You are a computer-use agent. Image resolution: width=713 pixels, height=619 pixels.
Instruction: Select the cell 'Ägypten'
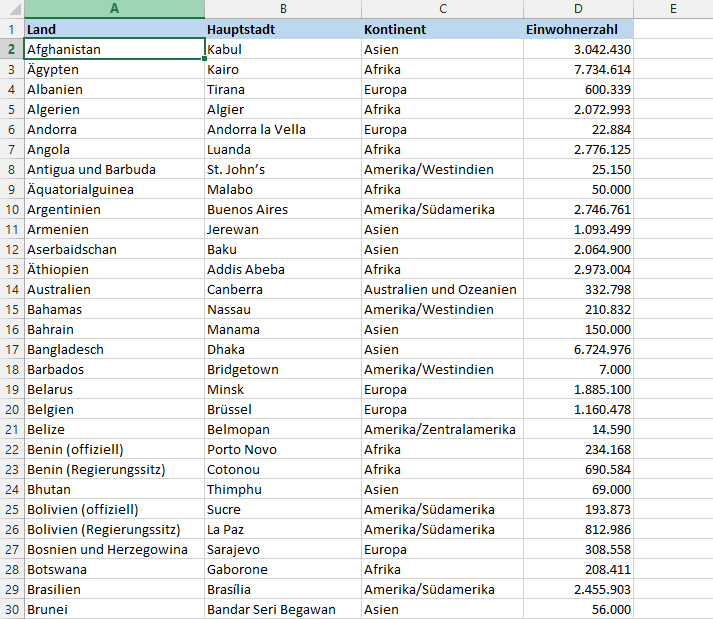114,69
